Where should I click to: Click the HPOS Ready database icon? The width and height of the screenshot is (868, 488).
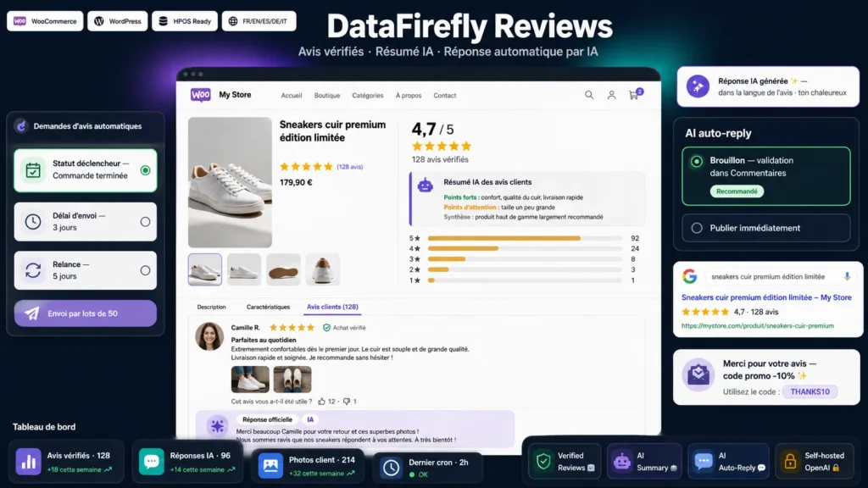pos(164,21)
